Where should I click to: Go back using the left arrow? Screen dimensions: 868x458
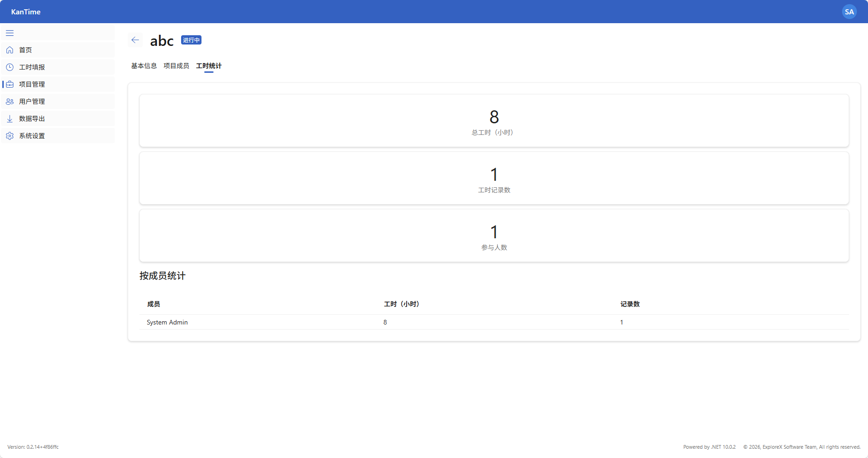(135, 40)
